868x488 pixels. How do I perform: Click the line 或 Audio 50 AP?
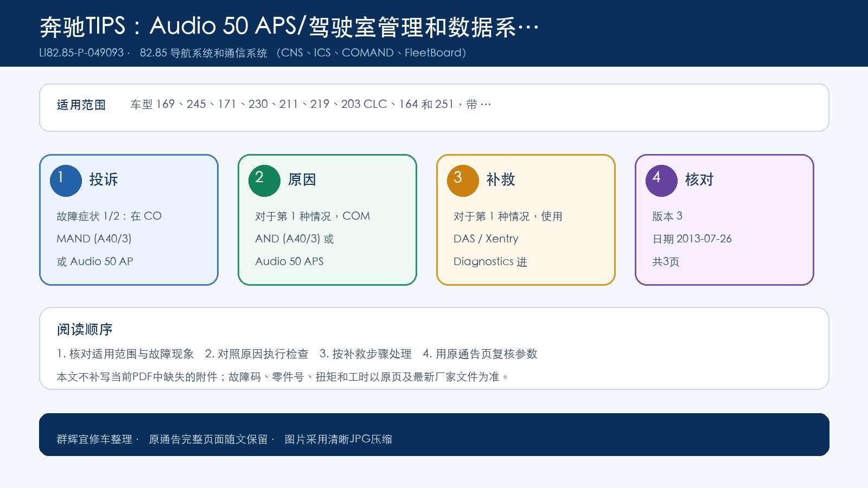click(x=95, y=261)
